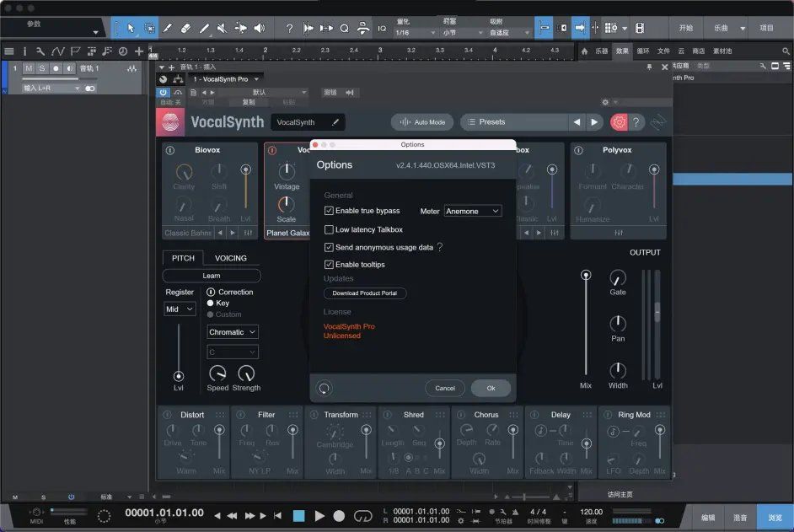Open the Register Mid dropdown

click(180, 309)
